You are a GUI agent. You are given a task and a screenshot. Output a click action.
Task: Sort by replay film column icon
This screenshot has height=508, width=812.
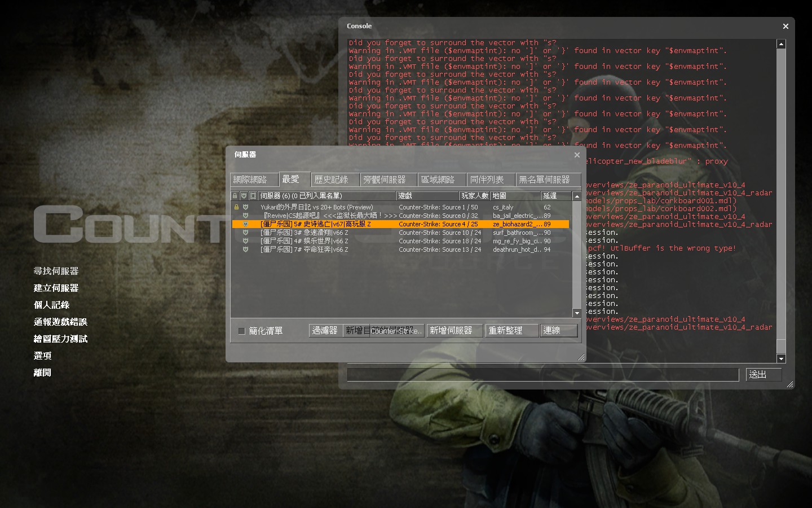pyautogui.click(x=253, y=196)
